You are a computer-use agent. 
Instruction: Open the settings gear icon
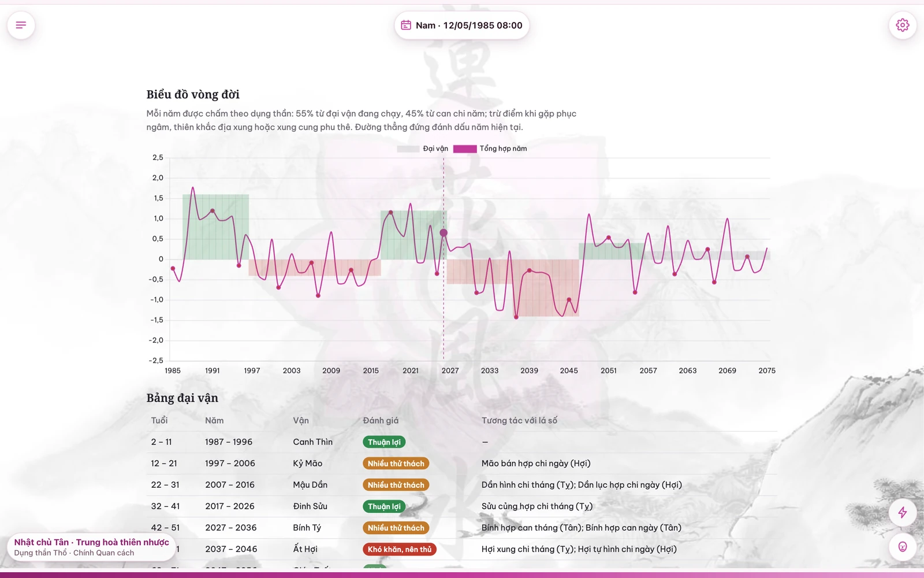(x=903, y=25)
